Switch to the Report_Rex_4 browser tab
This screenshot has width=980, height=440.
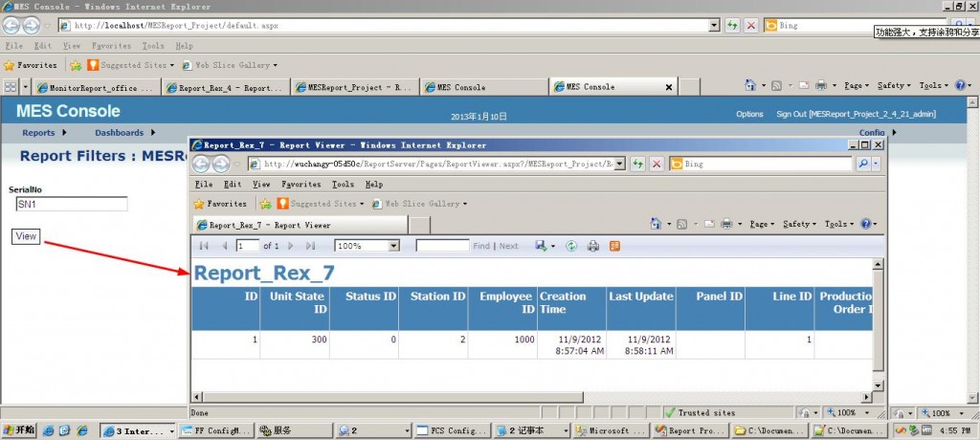click(x=226, y=87)
